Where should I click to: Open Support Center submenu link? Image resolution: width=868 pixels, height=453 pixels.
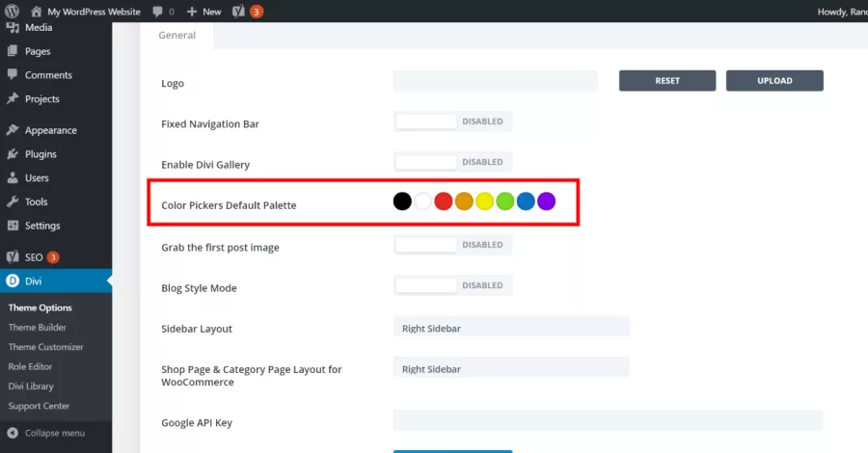pyautogui.click(x=39, y=406)
